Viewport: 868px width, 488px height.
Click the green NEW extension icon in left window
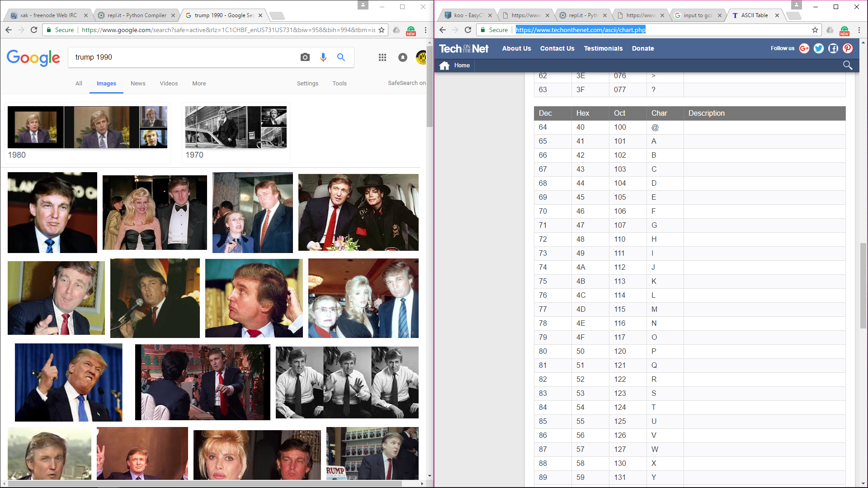[x=411, y=30]
